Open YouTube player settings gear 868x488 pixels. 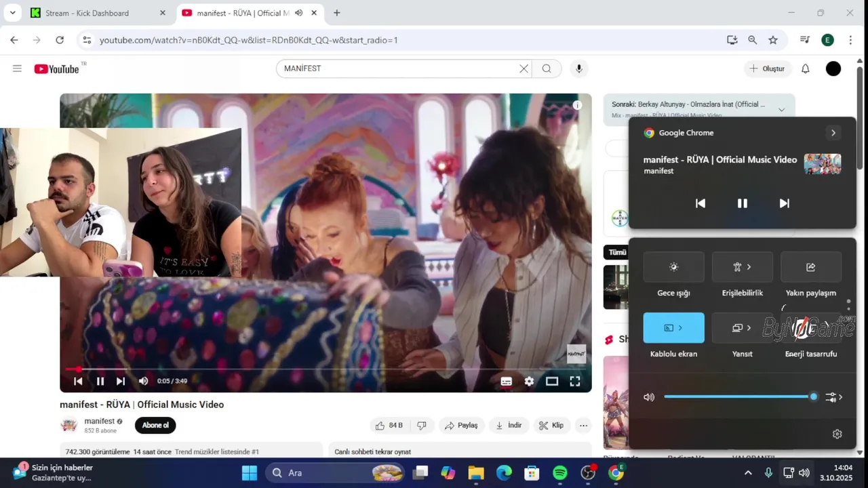tap(529, 381)
